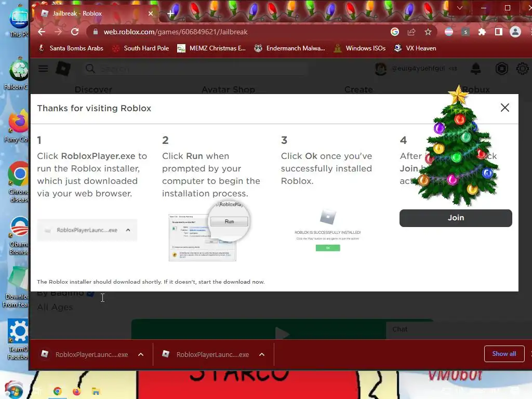Click the Roblox logo home icon
The image size is (532, 399).
63,69
